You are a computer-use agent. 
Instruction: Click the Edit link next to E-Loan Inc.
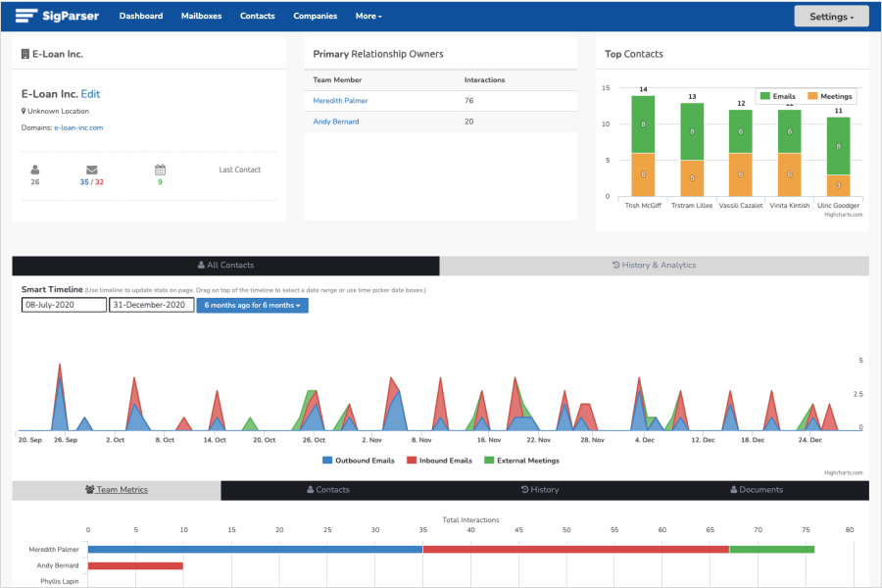[x=90, y=94]
